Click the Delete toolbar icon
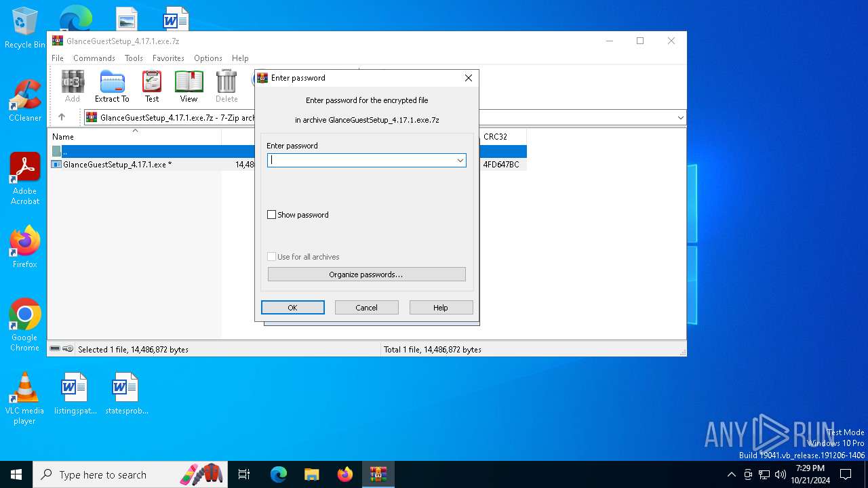The height and width of the screenshot is (488, 868). click(x=226, y=86)
